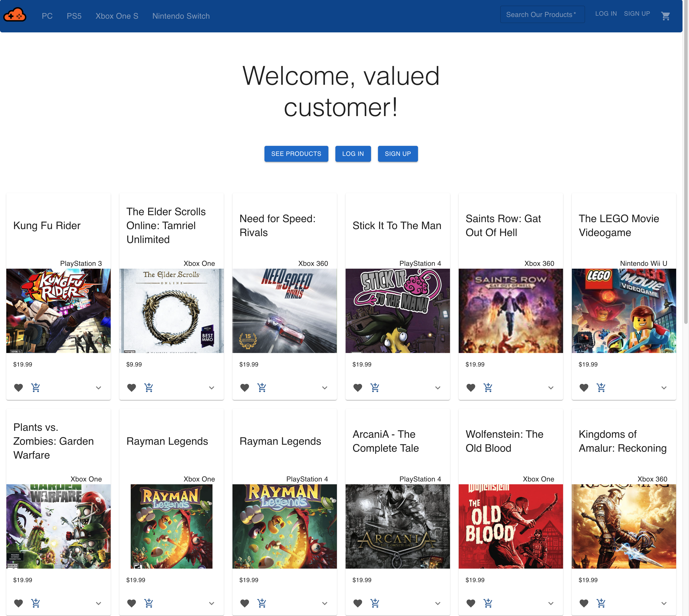
Task: Favorite The Elder Scrolls Online with heart
Action: 132,388
